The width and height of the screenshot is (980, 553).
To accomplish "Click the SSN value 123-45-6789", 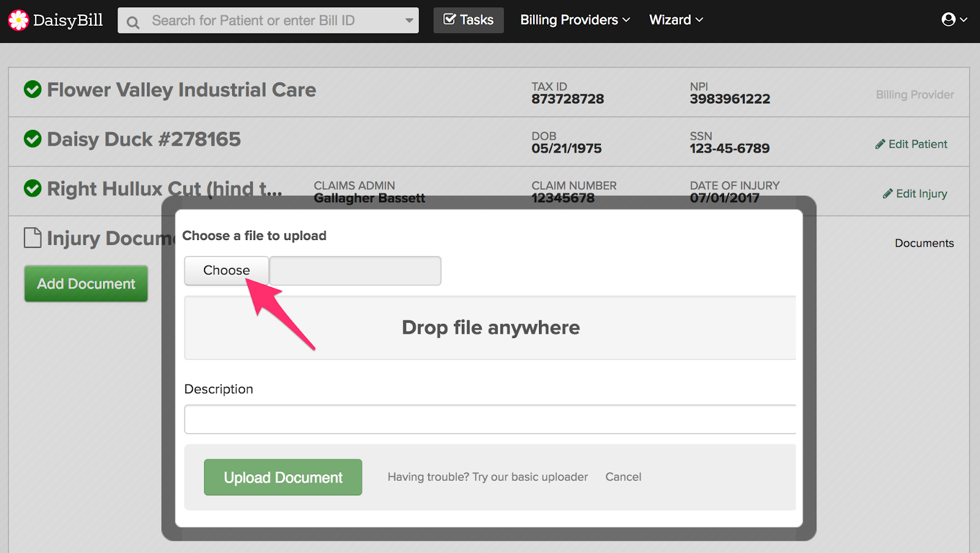I will tap(729, 149).
